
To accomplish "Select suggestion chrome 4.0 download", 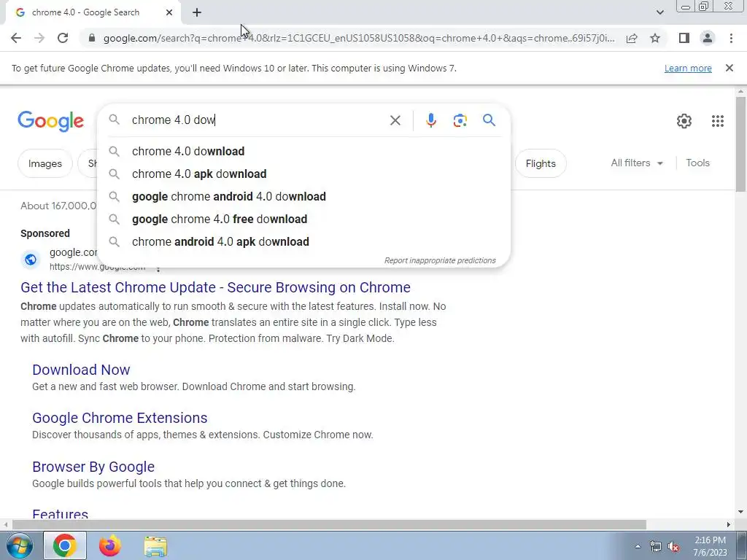I will tap(303, 152).
